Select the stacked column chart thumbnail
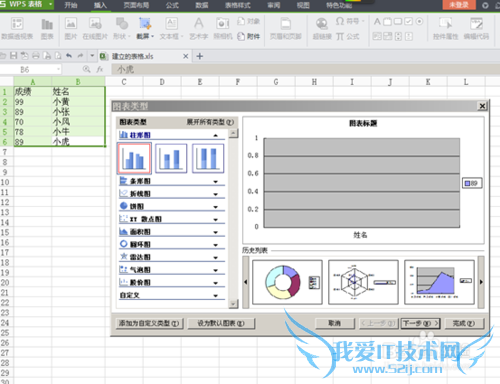The width and height of the screenshot is (500, 384). point(171,158)
